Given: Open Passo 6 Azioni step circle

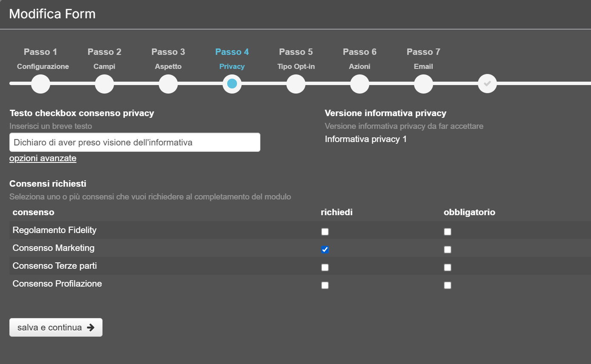Looking at the screenshot, I should (360, 84).
